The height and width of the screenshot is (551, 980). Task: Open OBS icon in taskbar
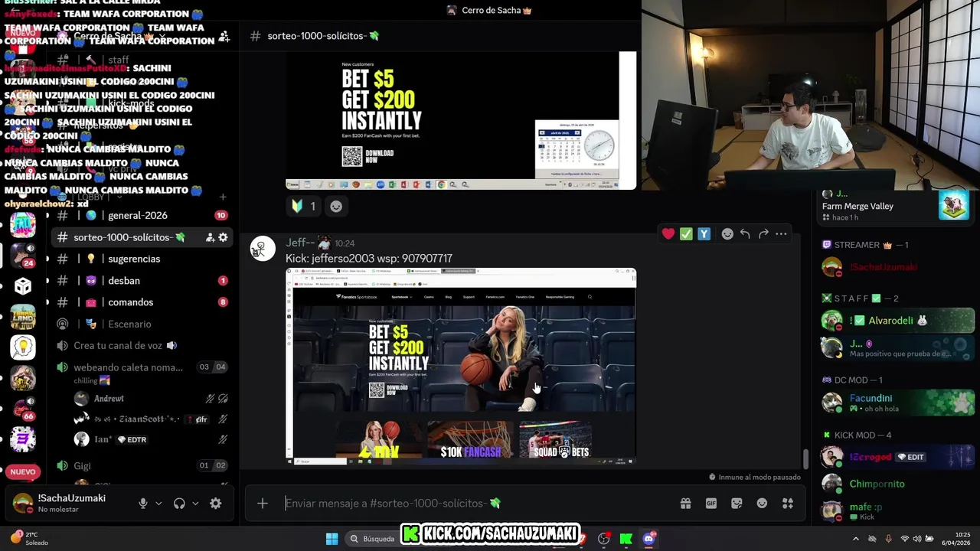tap(604, 539)
